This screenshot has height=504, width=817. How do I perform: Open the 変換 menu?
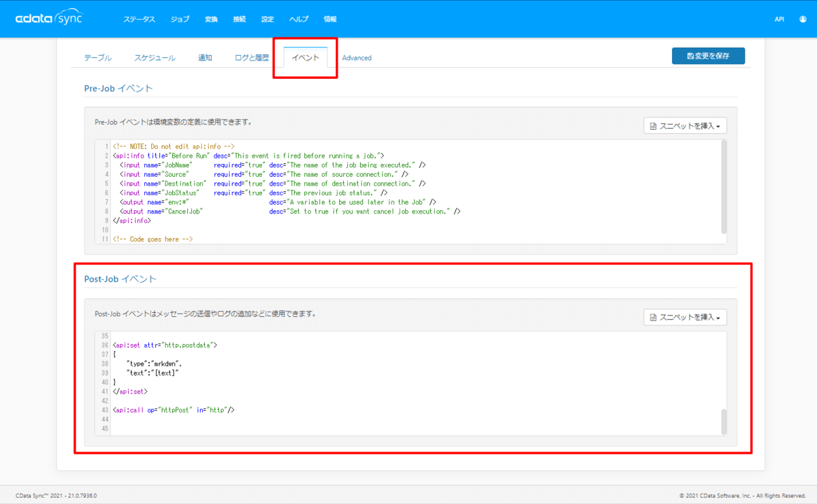(211, 19)
